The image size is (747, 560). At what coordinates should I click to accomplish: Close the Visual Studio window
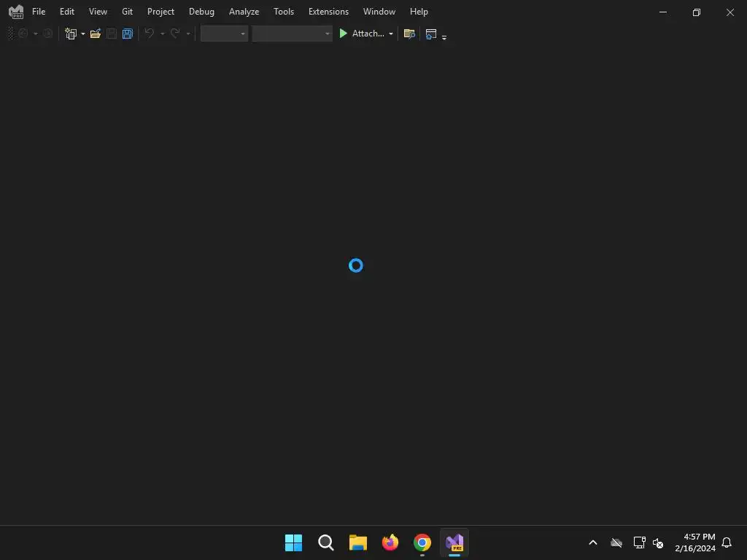tap(729, 12)
